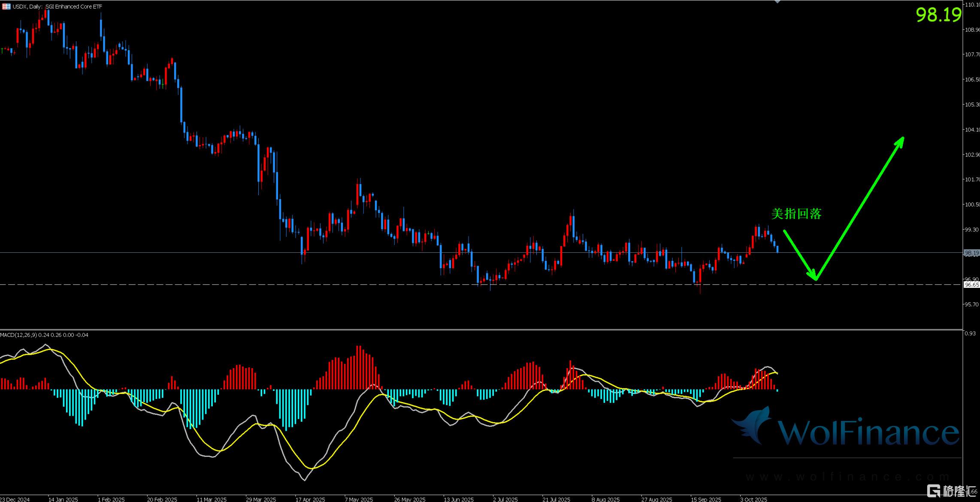
Task: Click the 3 Oct 2025 date marker
Action: point(753,499)
